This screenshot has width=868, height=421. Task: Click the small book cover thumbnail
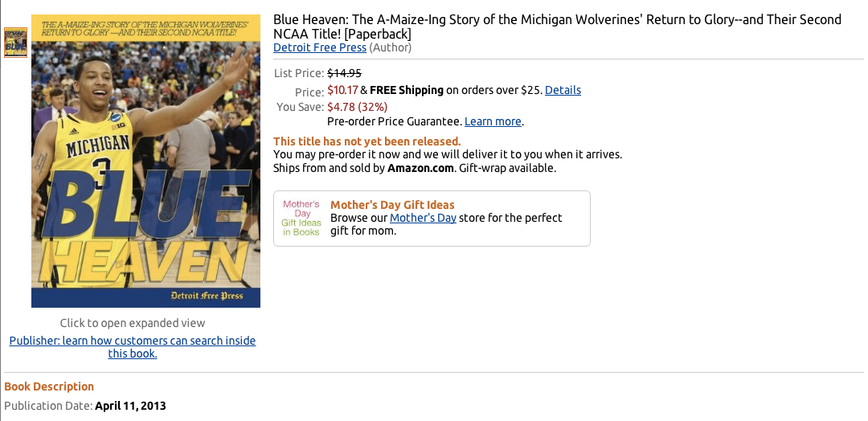(15, 43)
